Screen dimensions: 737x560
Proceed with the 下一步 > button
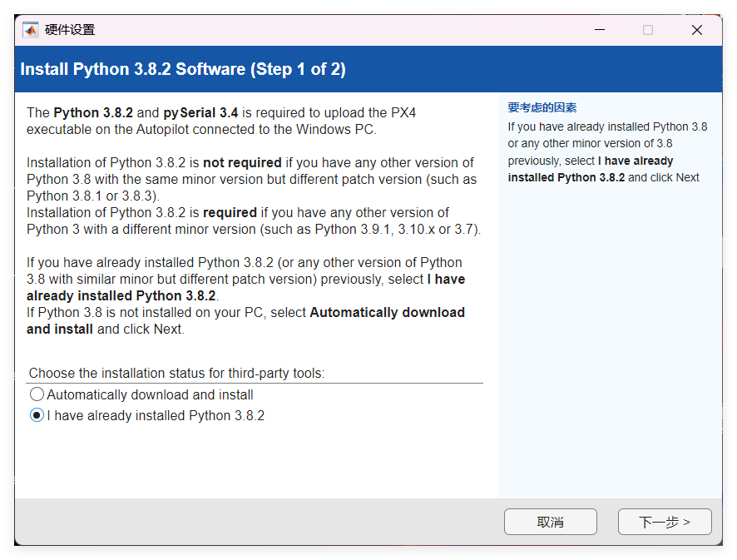pyautogui.click(x=664, y=522)
